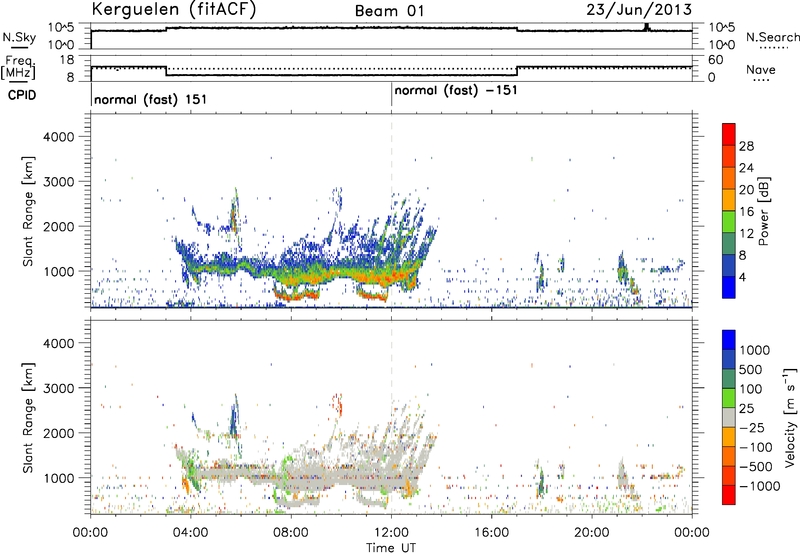Screen dimensions: 800x554
Task: Click the yellow-orange 16–20 dB Power color segment
Action: pos(729,200)
